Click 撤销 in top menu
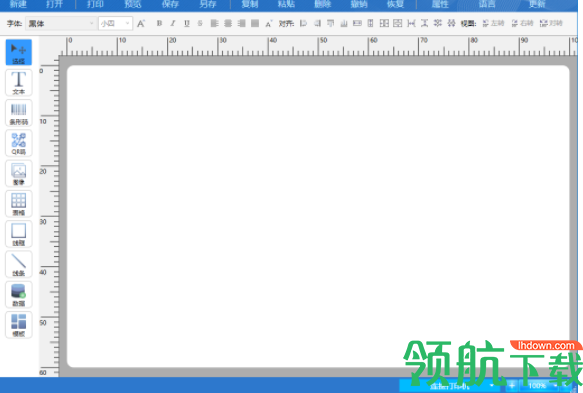Image resolution: width=583 pixels, height=393 pixels. [x=359, y=4]
